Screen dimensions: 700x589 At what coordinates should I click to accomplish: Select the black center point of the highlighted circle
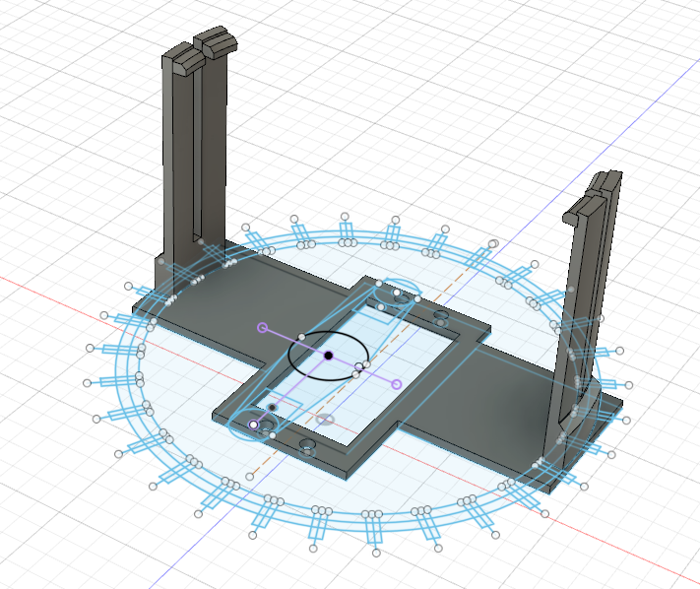329,356
